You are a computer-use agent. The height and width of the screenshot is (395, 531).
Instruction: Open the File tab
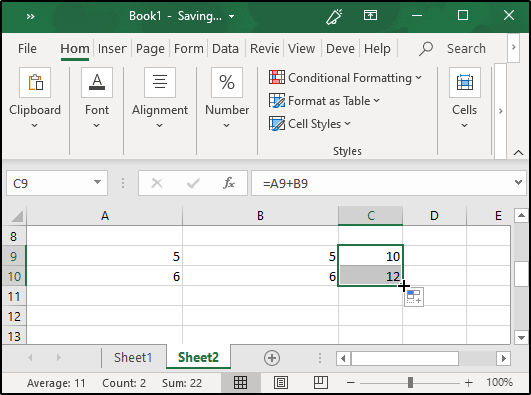[27, 48]
